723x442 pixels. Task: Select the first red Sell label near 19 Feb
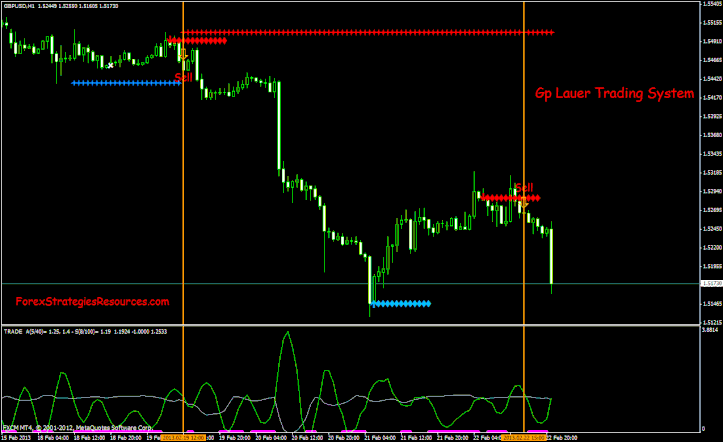click(184, 77)
